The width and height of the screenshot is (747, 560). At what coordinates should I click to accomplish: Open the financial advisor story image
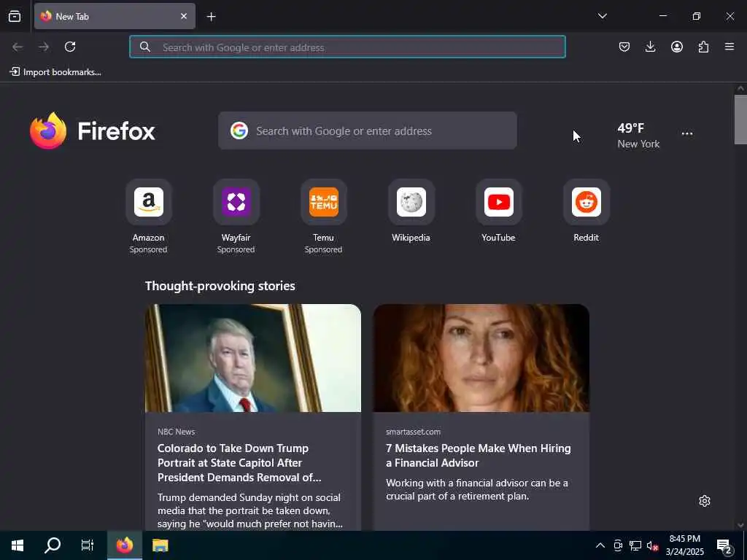tap(481, 358)
